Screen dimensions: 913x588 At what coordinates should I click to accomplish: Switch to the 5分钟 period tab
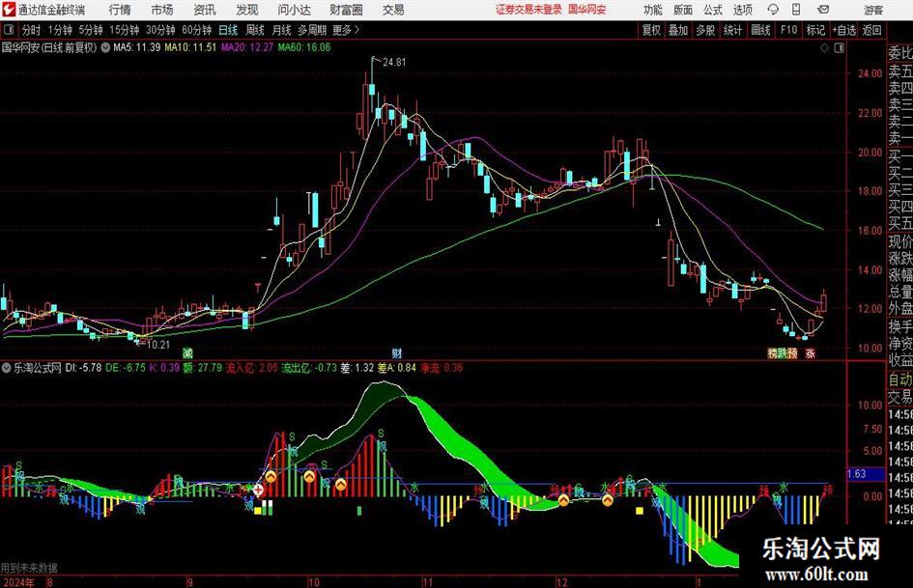91,30
